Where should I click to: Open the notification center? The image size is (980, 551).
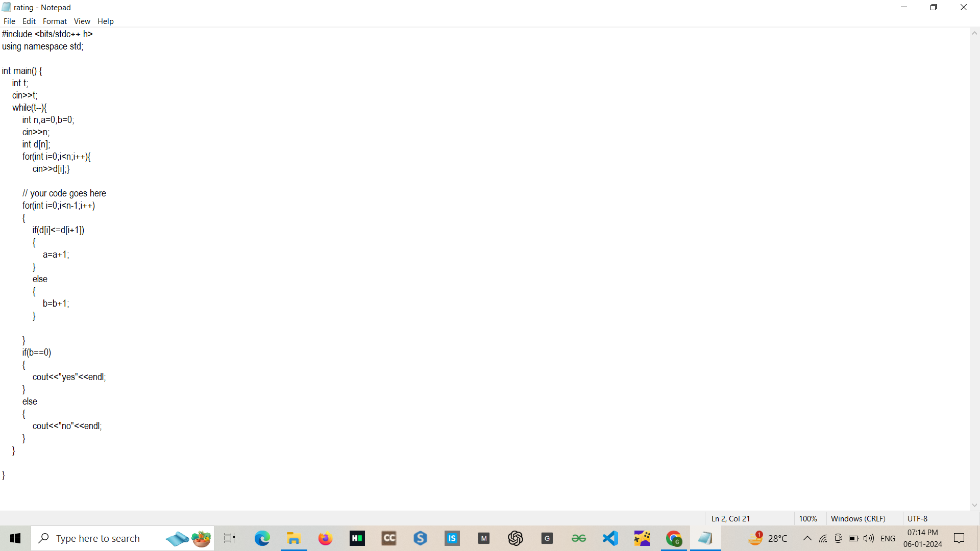tap(959, 538)
